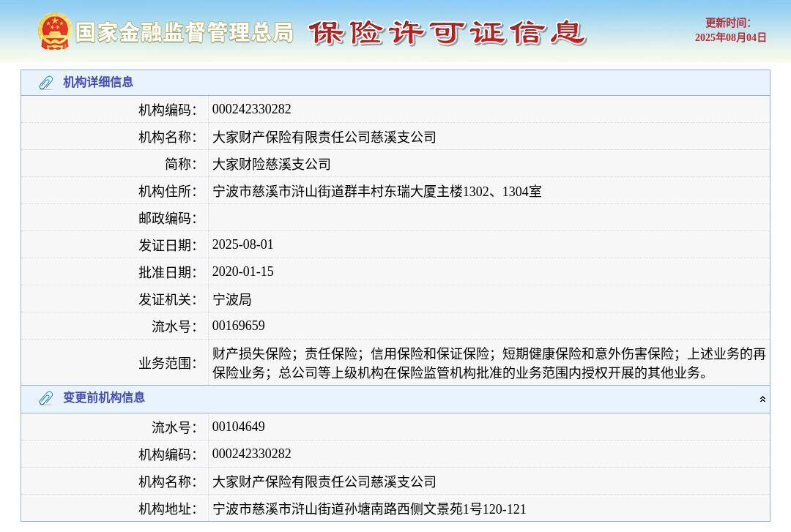Image resolution: width=791 pixels, height=532 pixels.
Task: Select the issue date 2025-08-01
Action: coord(242,244)
